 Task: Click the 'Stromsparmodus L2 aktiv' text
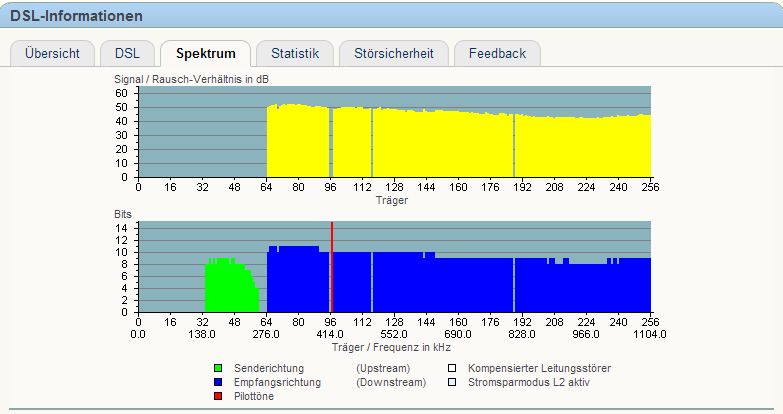point(529,383)
